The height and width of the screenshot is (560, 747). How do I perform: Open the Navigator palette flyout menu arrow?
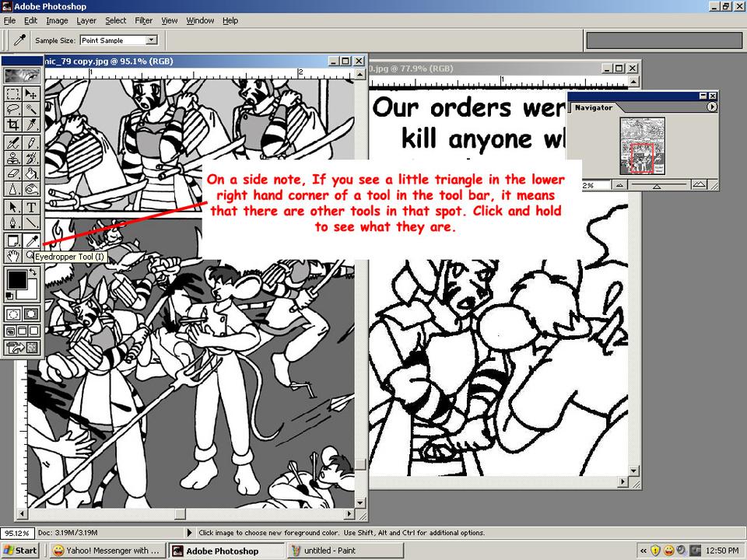click(712, 107)
